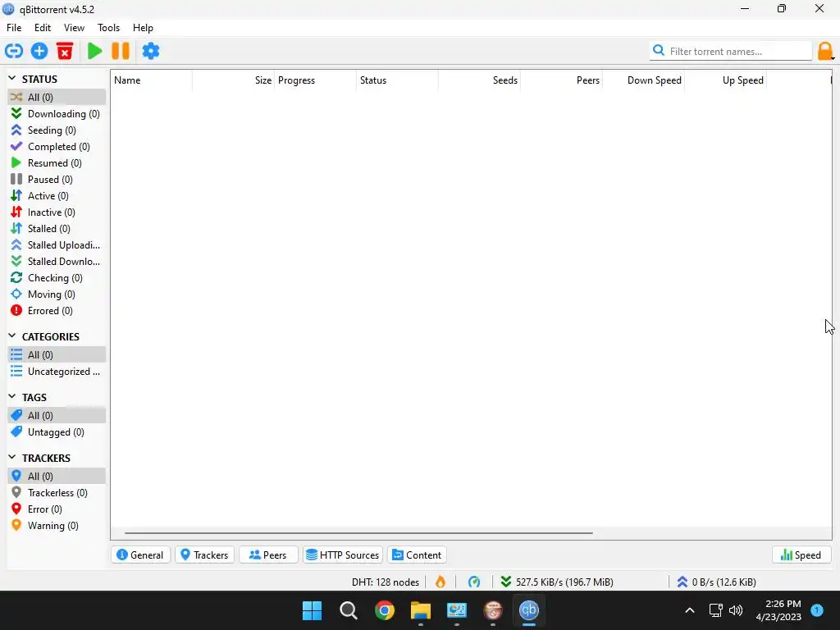
Task: Switch to the Trackers tab
Action: (204, 555)
